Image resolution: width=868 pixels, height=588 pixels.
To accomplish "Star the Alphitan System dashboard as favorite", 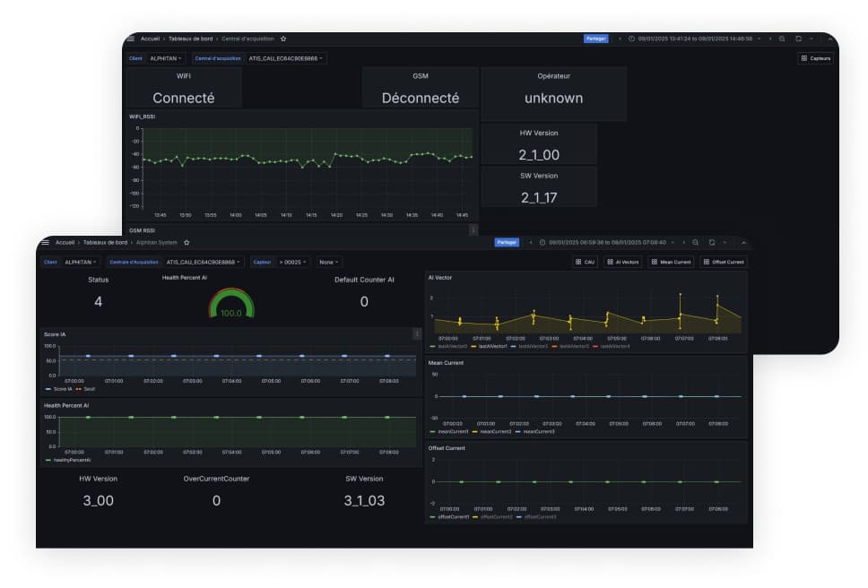I will [x=187, y=242].
